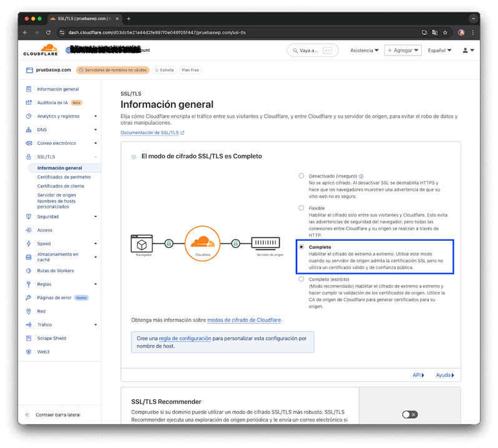Bookmark page with star icon
Screen dimensions: 498x448
445,32
